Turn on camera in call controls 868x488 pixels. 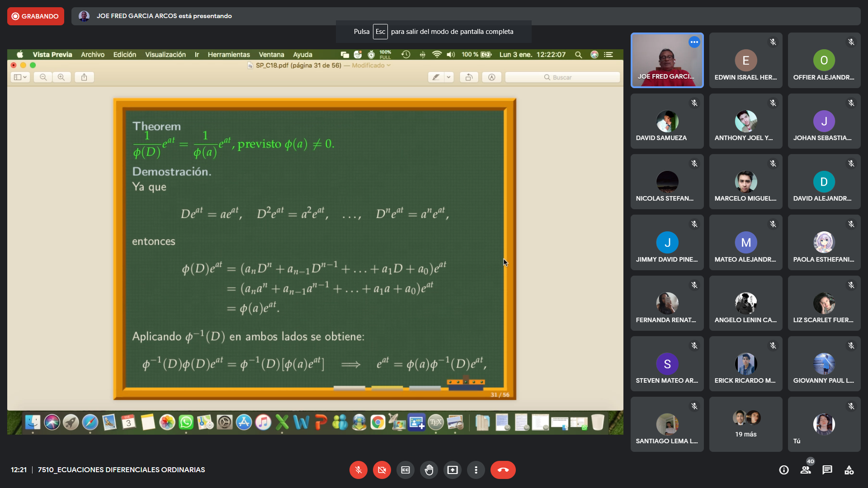(x=382, y=470)
